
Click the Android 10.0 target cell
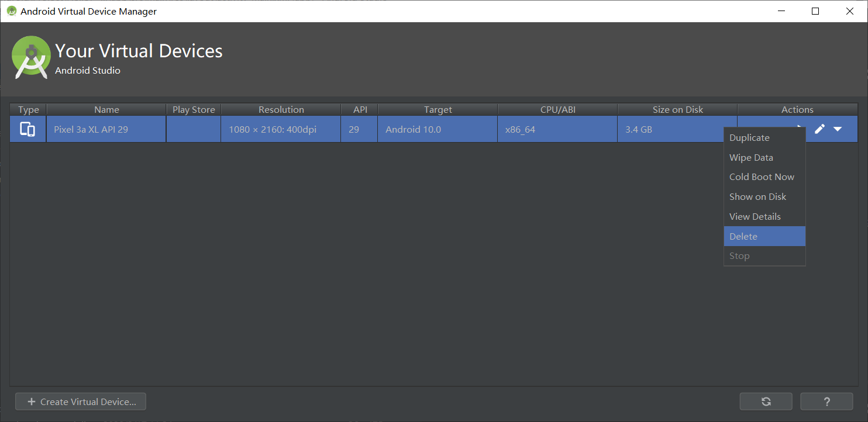438,129
